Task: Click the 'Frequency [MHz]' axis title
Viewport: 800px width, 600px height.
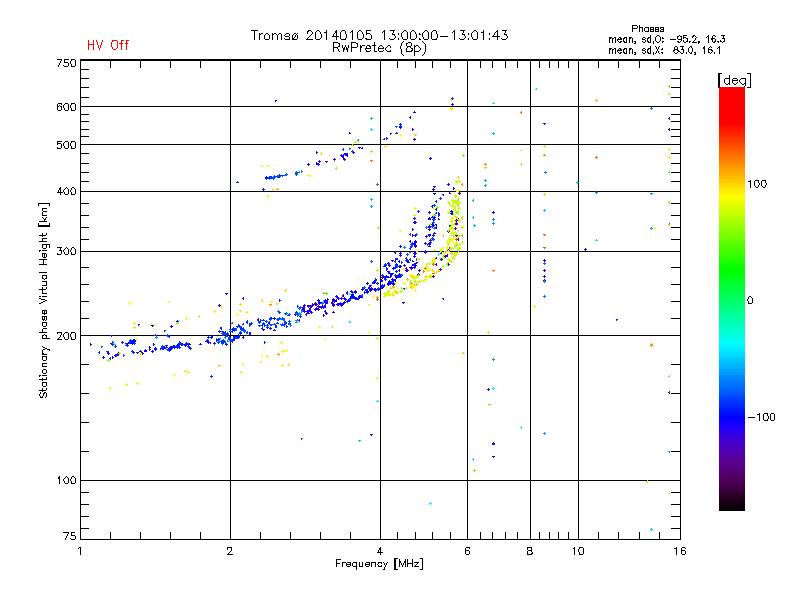Action: pyautogui.click(x=379, y=564)
